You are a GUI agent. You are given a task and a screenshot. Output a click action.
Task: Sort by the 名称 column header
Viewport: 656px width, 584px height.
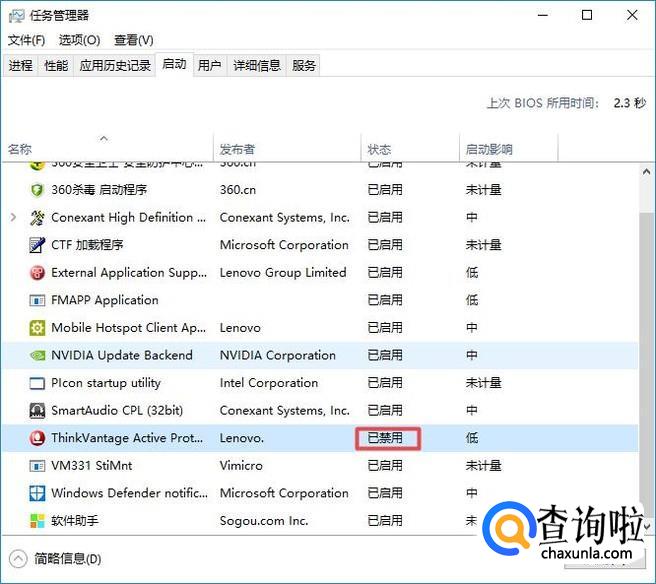coord(108,148)
